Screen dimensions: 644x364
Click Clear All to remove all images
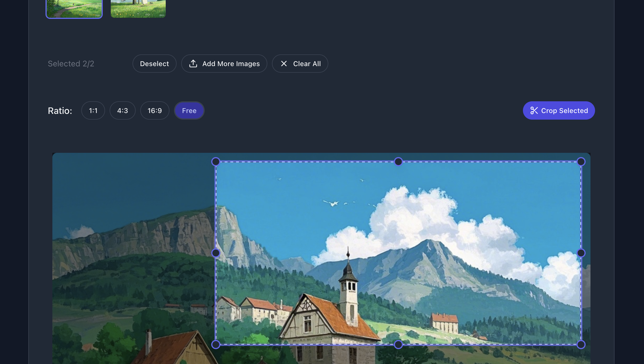(300, 64)
